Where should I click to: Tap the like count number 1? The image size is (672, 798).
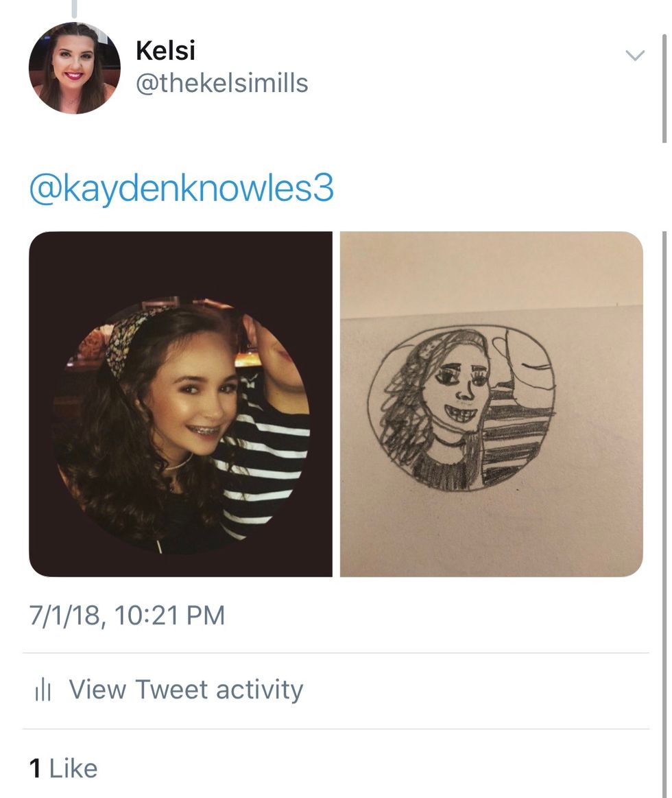(34, 769)
